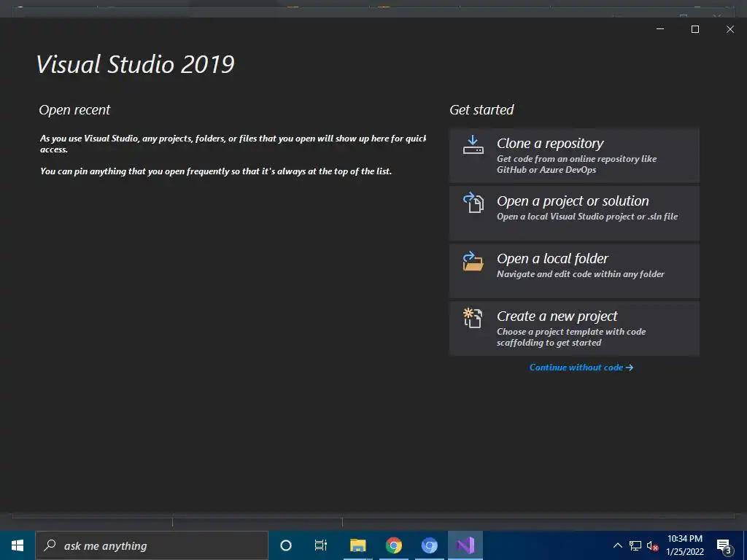
Task: Switch to Google Chrome on the taskbar
Action: [x=393, y=545]
